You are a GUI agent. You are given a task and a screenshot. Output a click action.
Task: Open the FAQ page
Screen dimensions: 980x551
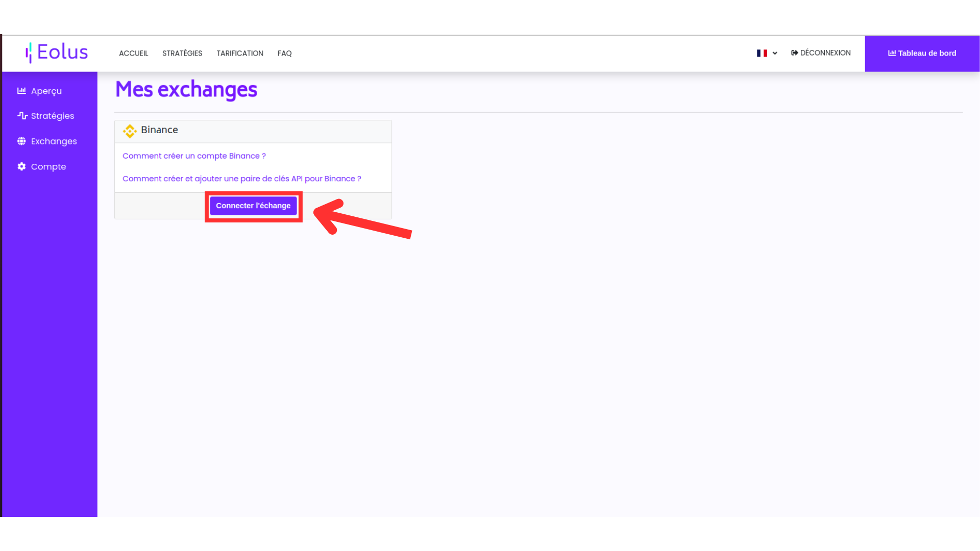pos(284,53)
